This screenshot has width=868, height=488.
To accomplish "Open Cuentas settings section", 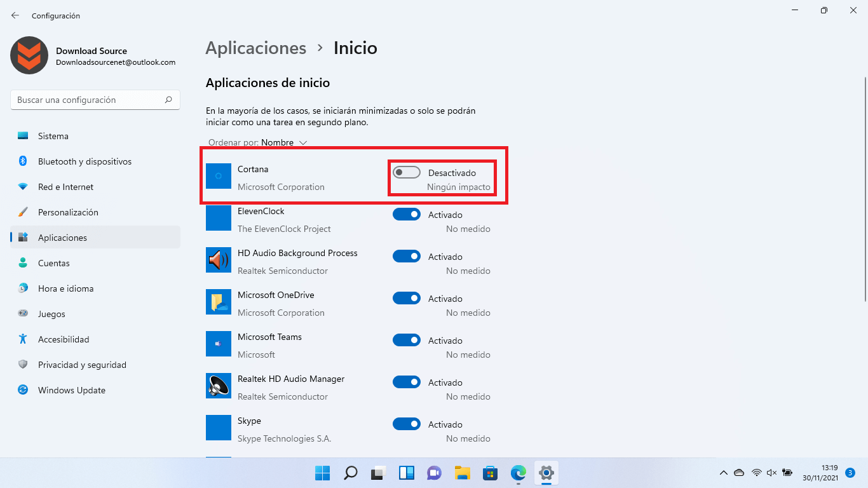I will click(95, 263).
